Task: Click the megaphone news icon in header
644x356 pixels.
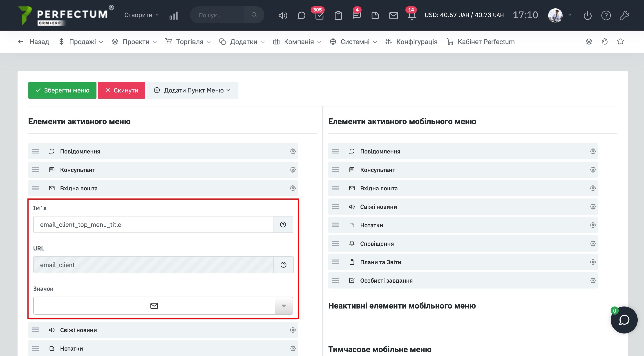Action: point(283,16)
